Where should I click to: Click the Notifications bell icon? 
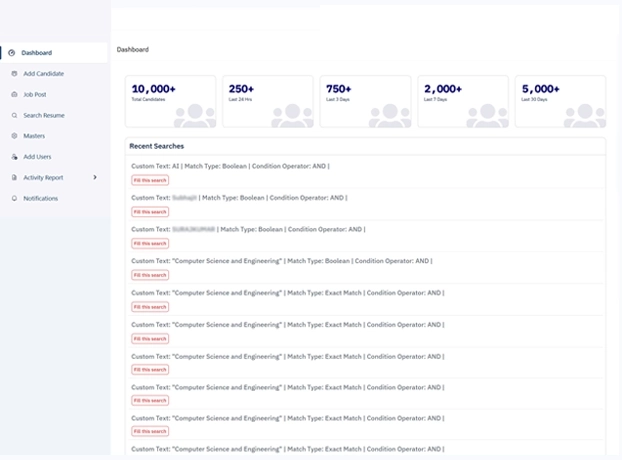[14, 198]
